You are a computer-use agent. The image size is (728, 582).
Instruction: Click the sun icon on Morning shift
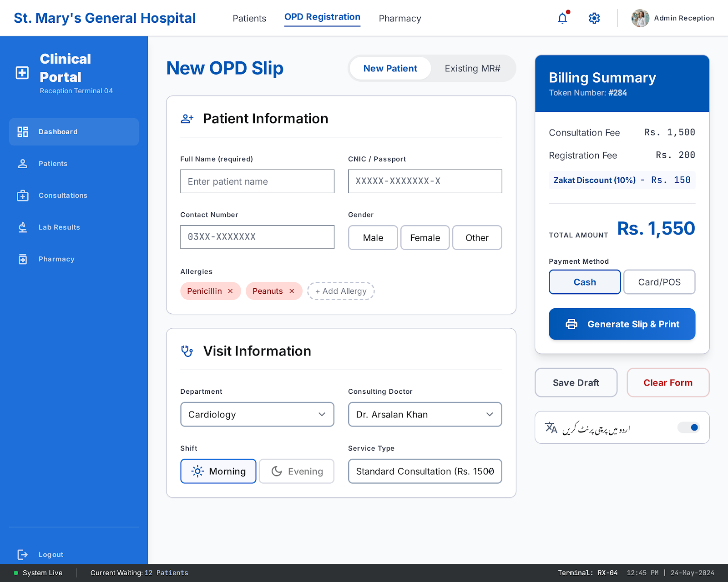pyautogui.click(x=197, y=471)
